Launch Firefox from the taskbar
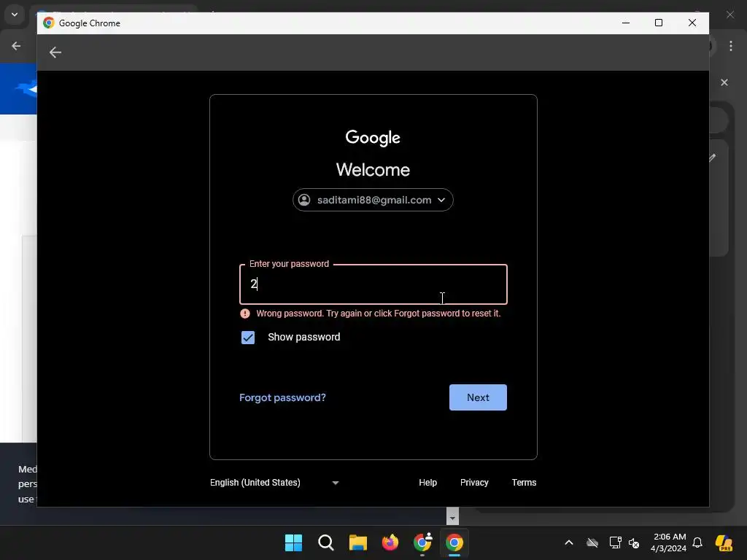Viewport: 747px width, 560px height. pyautogui.click(x=390, y=542)
